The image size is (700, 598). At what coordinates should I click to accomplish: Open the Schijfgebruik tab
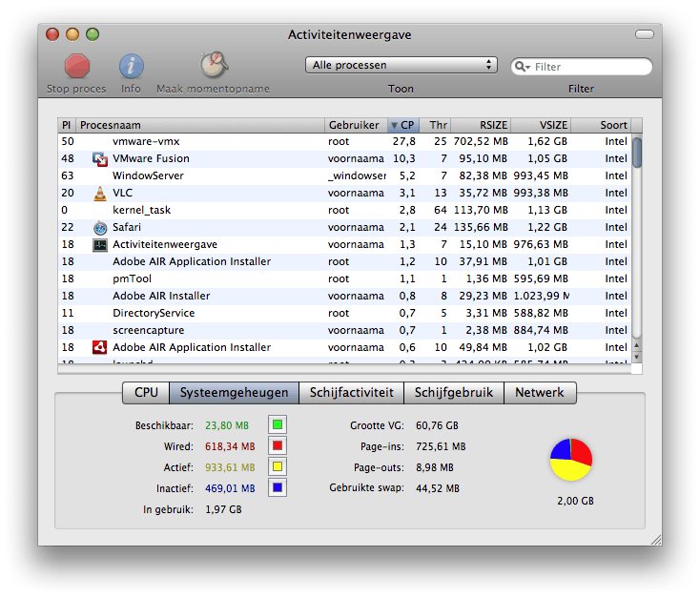(454, 393)
